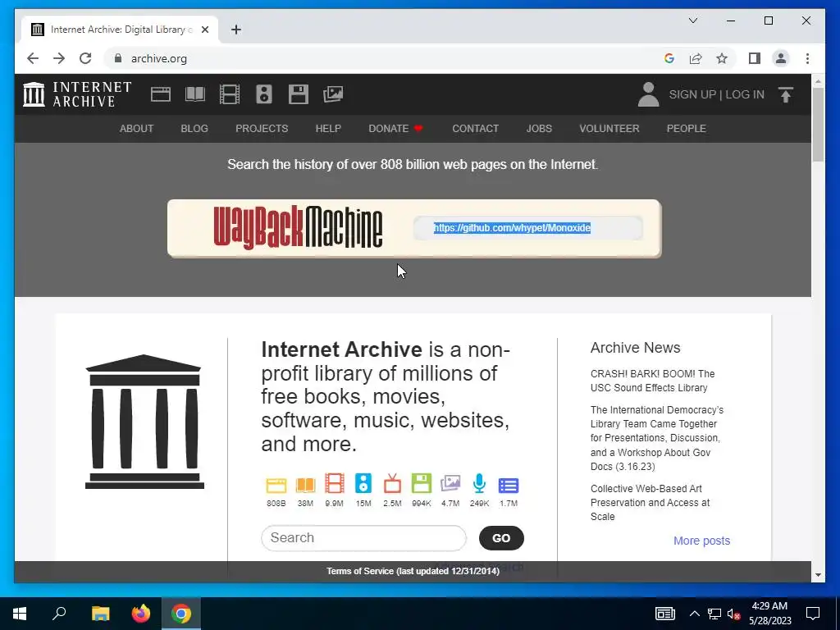Open the tab search dropdown chevron
Image resolution: width=840 pixels, height=630 pixels.
coord(692,21)
